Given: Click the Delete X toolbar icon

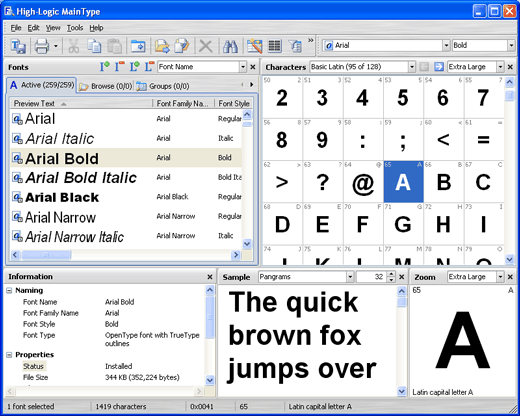Looking at the screenshot, I should (x=206, y=46).
